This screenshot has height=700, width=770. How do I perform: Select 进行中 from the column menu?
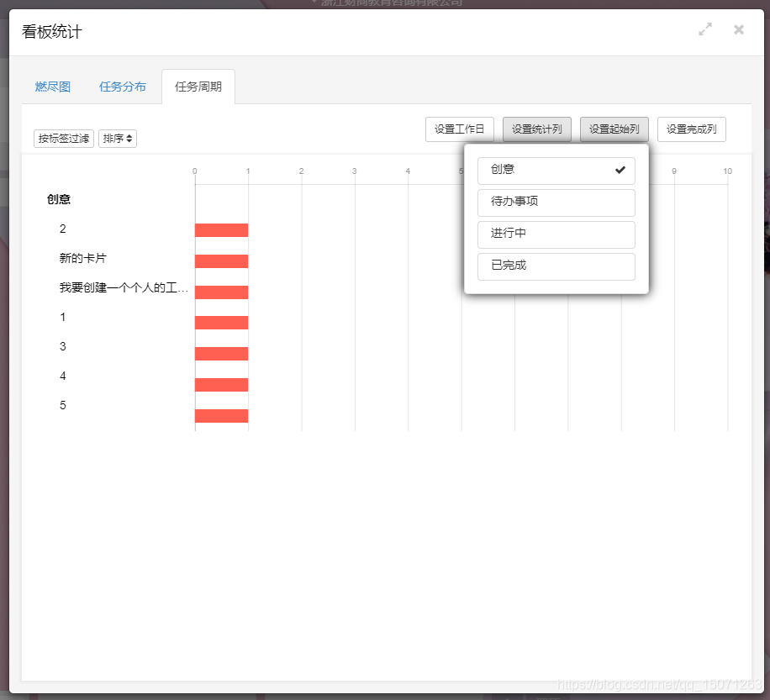[x=556, y=234]
